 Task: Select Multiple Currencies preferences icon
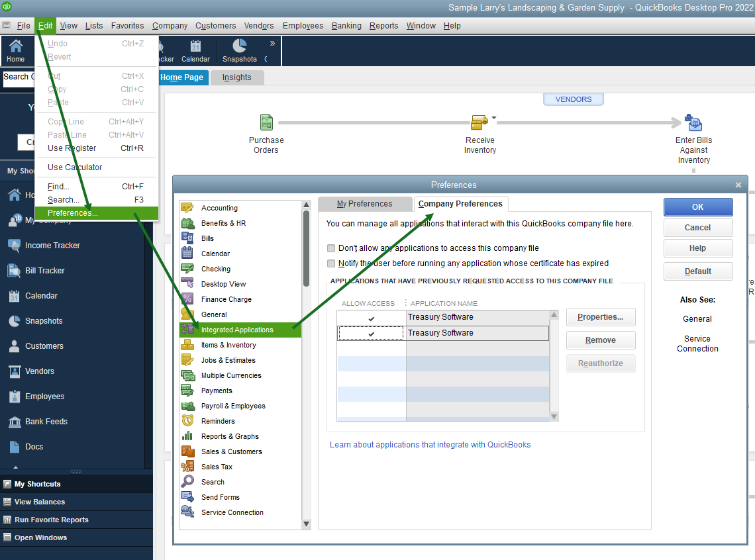187,375
